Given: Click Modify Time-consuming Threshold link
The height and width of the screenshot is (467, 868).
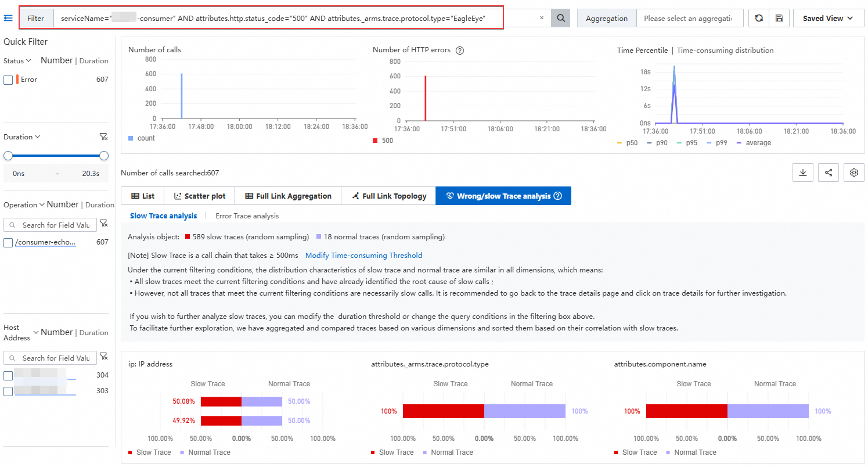Looking at the screenshot, I should pos(363,256).
